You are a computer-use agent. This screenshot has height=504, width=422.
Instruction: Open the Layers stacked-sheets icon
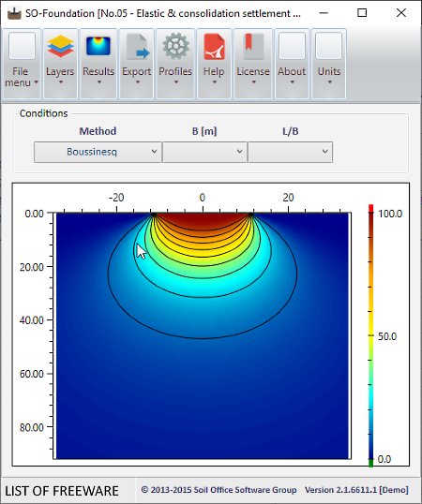point(60,46)
